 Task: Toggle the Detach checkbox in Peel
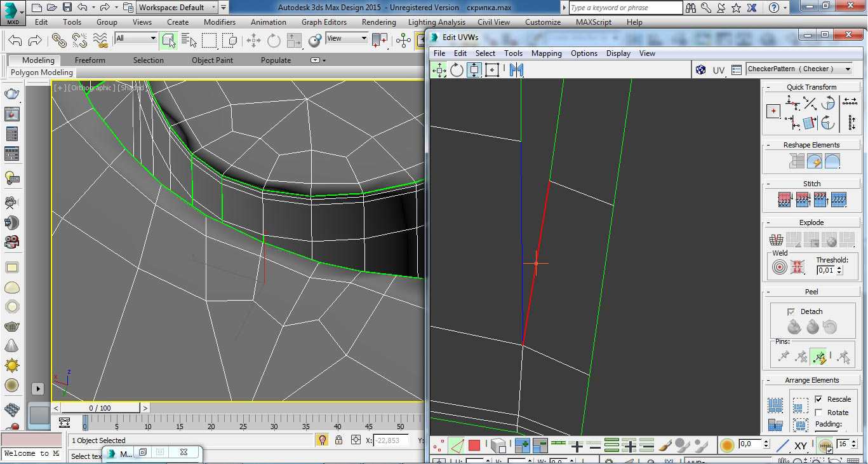[791, 311]
